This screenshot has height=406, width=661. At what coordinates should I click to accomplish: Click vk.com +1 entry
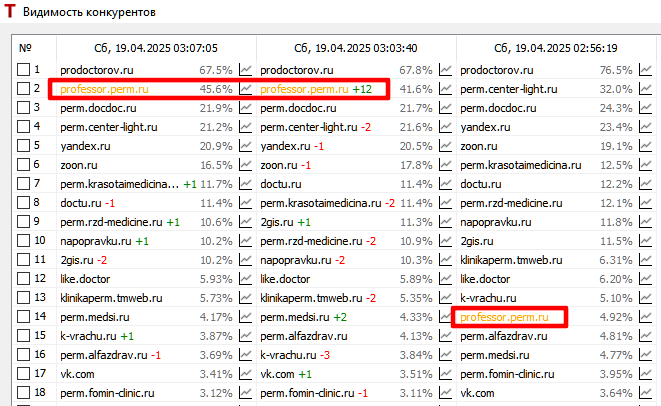288,374
